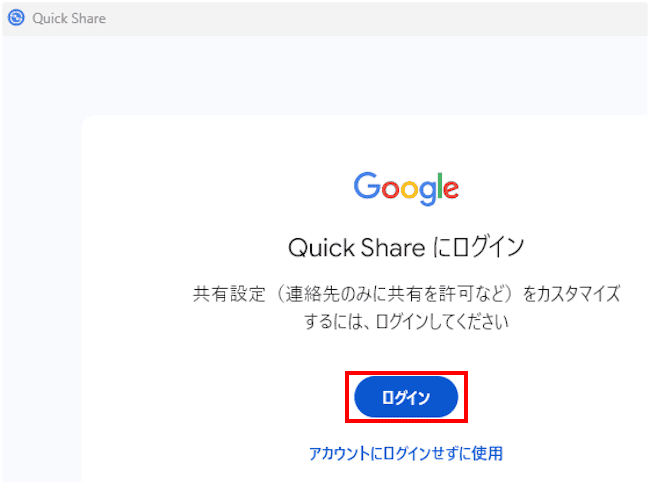
Task: Click the Quick Share にログイン heading
Action: (406, 247)
